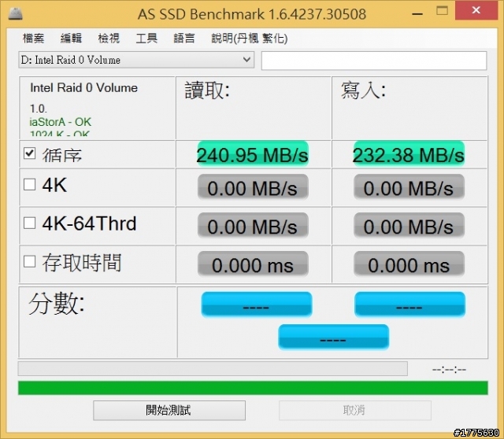Viewport: 504px width, 439px height.
Task: Click the empty text field beside drive selector
Action: coord(374,61)
